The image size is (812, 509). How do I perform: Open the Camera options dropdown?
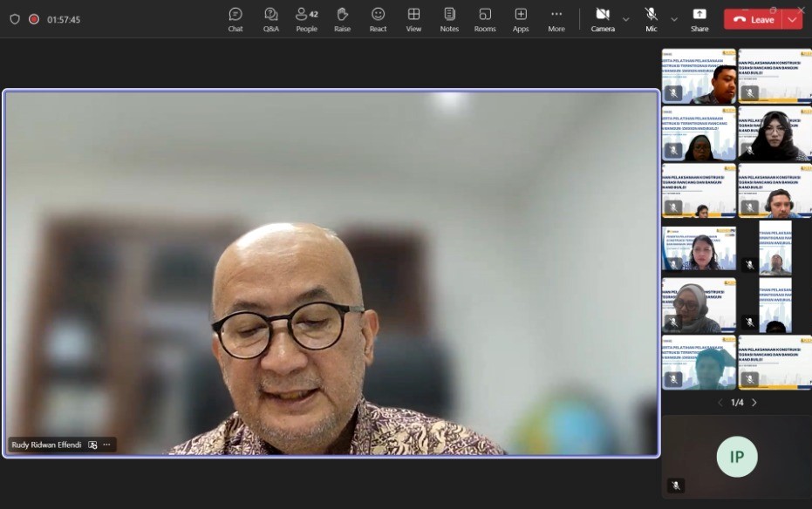coord(624,19)
